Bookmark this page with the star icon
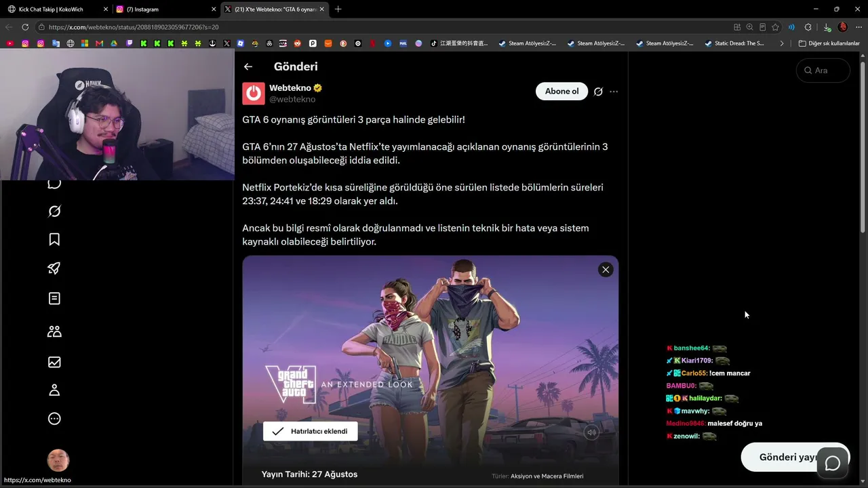868x488 pixels. [775, 27]
